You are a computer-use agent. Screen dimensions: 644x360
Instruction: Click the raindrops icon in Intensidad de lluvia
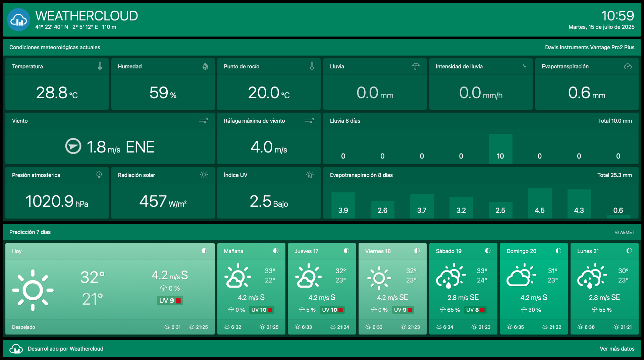coord(524,66)
